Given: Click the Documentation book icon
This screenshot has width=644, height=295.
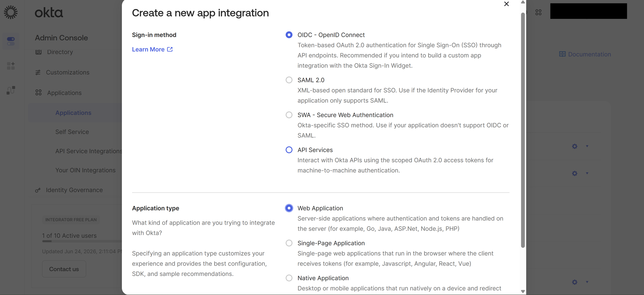Looking at the screenshot, I should coord(562,54).
